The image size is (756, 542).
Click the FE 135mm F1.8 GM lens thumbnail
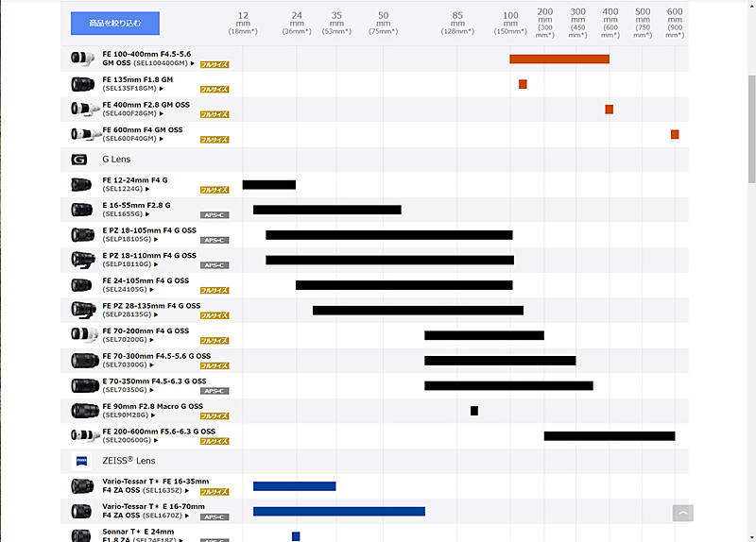tap(82, 84)
